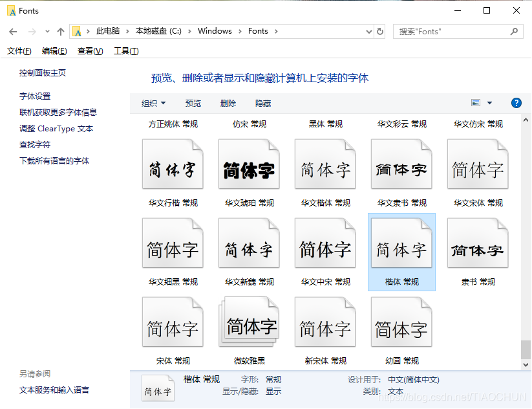Refresh the Fonts folder view

click(x=380, y=31)
